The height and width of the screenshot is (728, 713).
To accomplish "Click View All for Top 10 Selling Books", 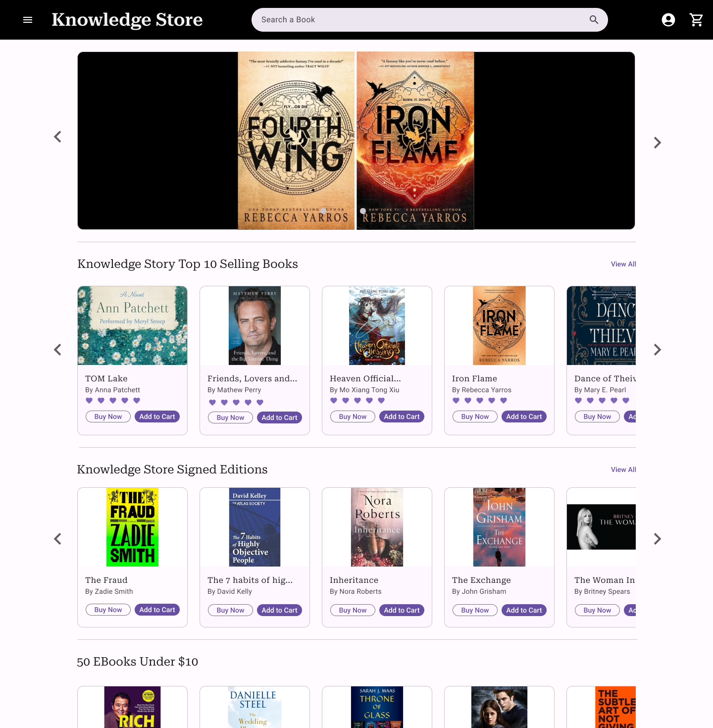I will 623,264.
